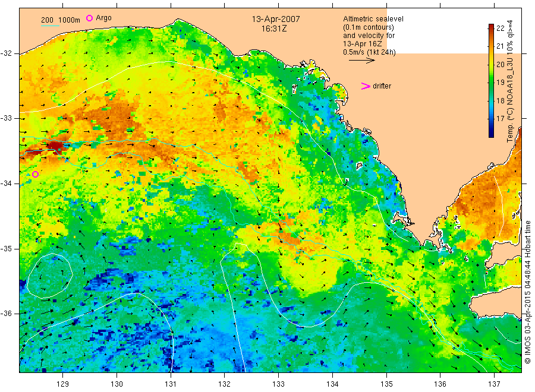This screenshot has width=535, height=392.
Task: Click the longitude label 130
Action: 117,384
